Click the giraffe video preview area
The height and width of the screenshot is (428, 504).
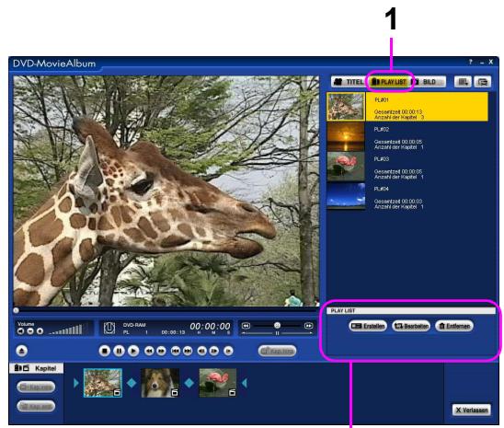[166, 191]
